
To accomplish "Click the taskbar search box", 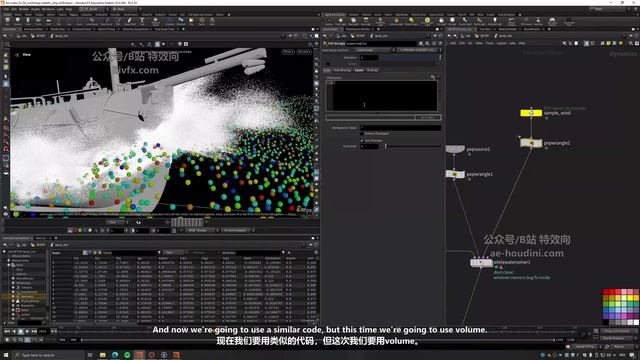I will [x=48, y=355].
